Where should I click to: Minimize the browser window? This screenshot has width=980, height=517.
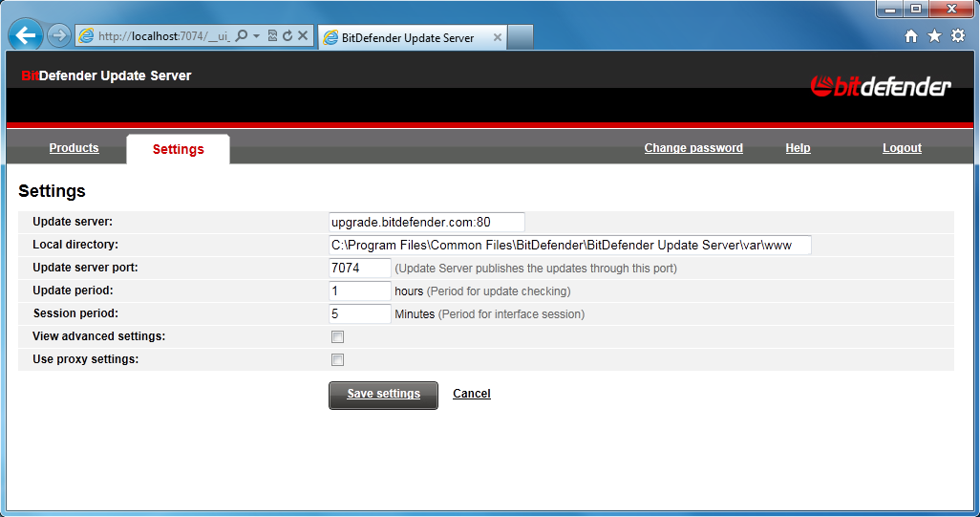point(890,9)
